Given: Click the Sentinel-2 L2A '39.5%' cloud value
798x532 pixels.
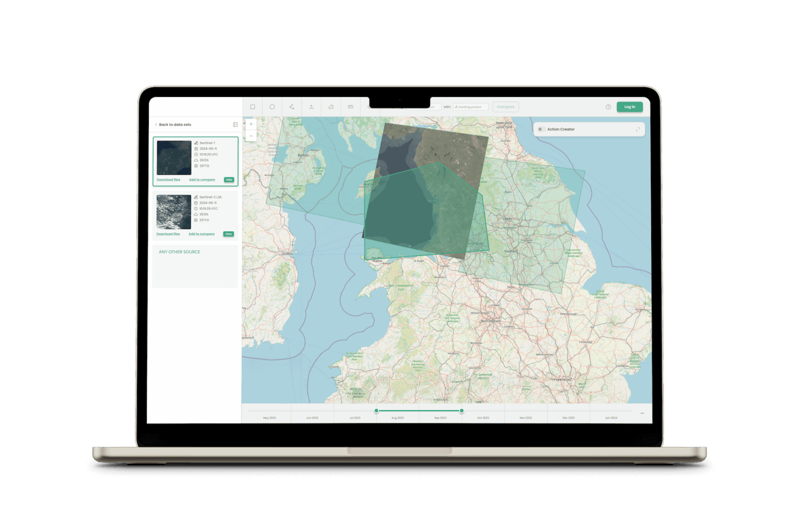Looking at the screenshot, I should pos(204,214).
